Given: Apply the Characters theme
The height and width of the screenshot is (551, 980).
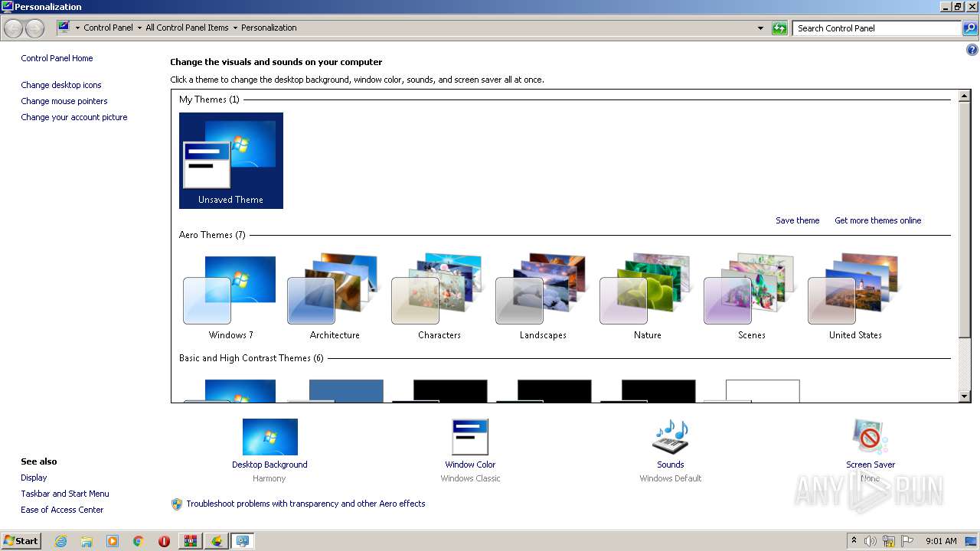Looking at the screenshot, I should (439, 297).
